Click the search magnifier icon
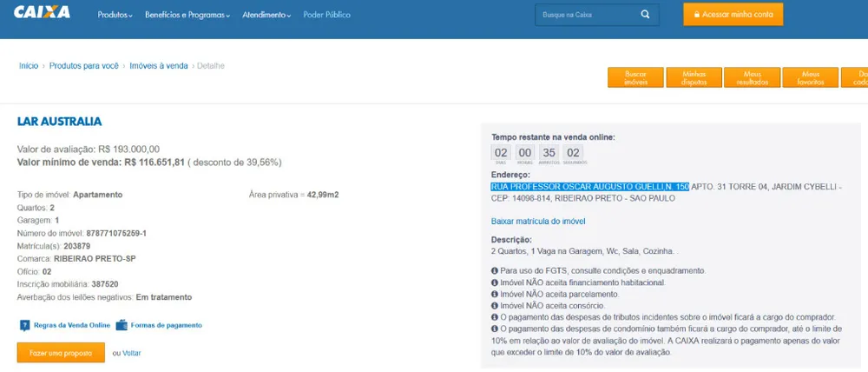868x372 pixels. point(646,15)
